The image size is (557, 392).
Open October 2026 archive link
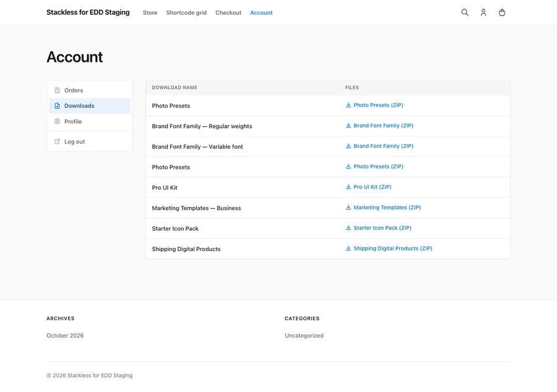point(65,336)
